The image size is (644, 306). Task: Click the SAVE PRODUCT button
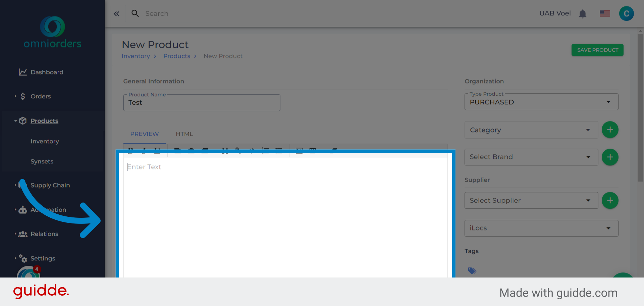click(597, 50)
